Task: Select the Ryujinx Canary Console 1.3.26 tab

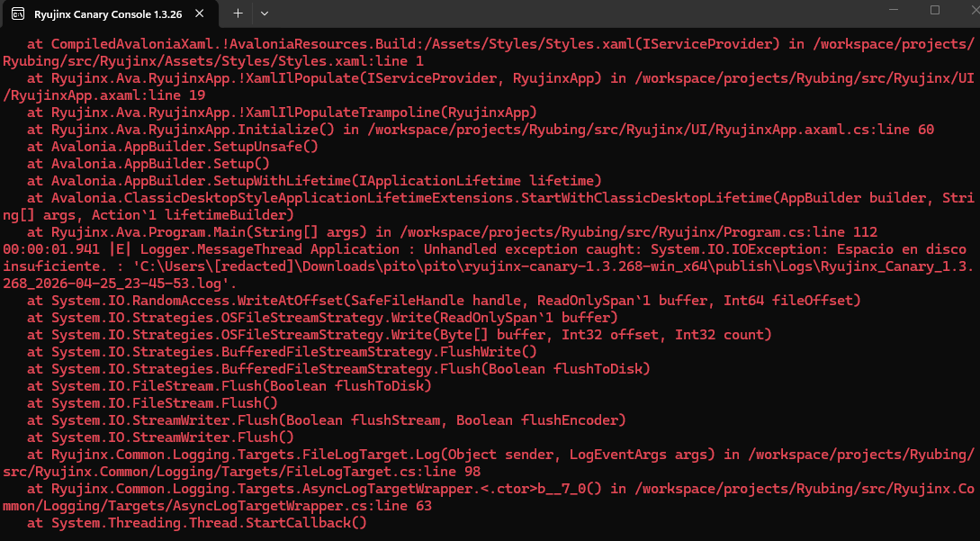Action: pos(112,14)
